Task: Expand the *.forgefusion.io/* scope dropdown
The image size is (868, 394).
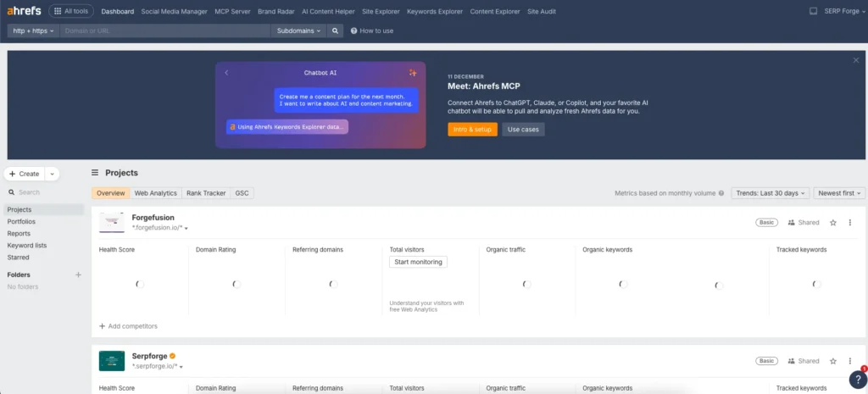Action: (x=160, y=228)
